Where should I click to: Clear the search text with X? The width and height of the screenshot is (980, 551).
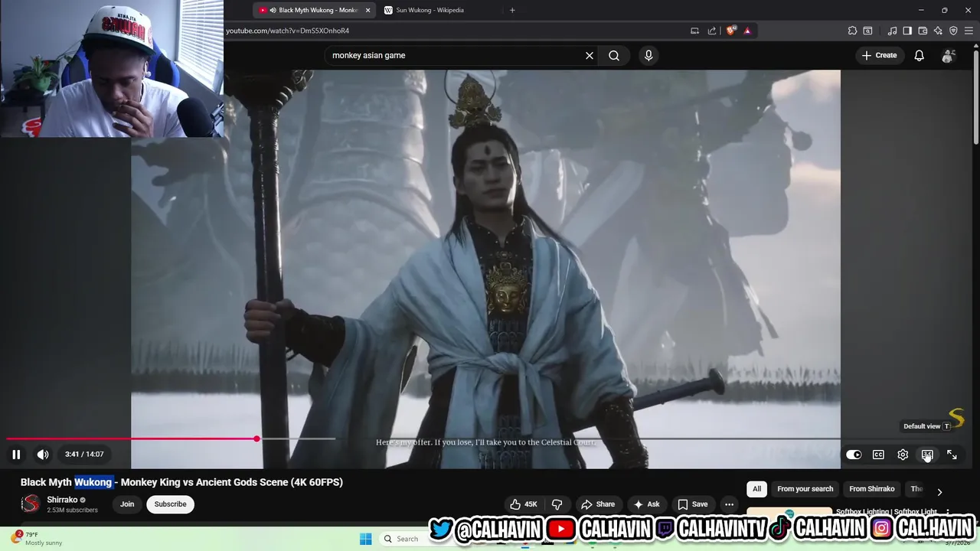coord(590,55)
